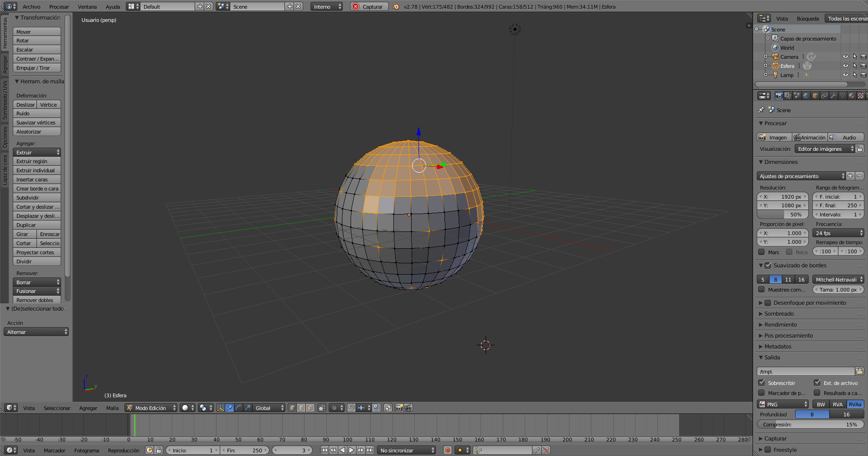
Task: Click the OpenGL render camera icon
Action: coord(399,408)
